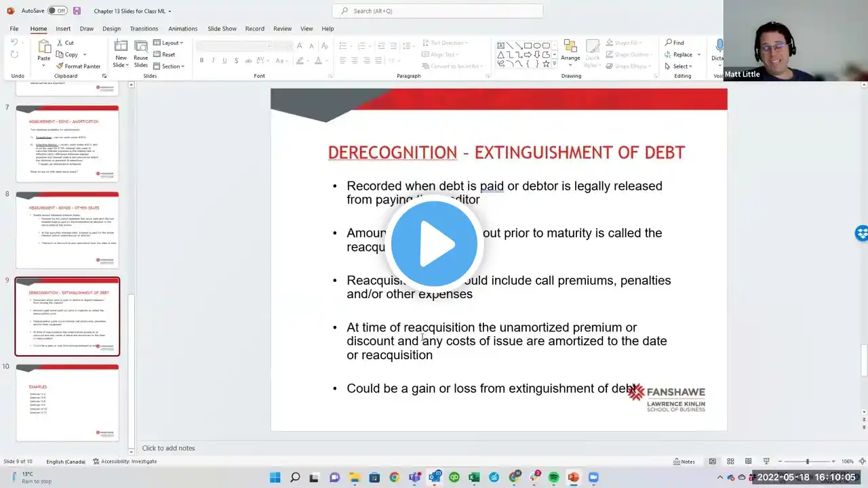Switch to the Insert tab

63,28
